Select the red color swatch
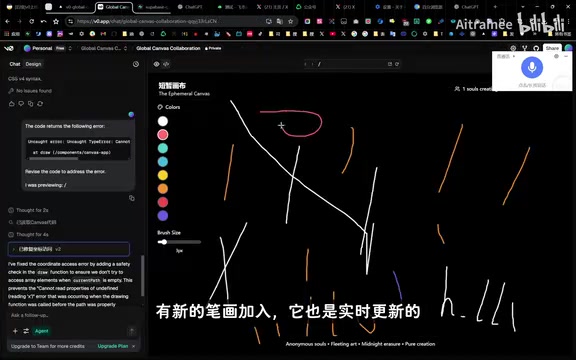 click(163, 202)
